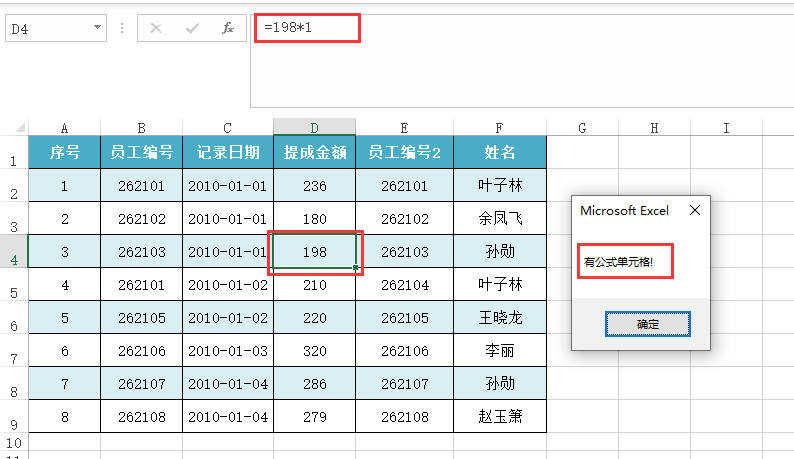This screenshot has width=794, height=459.
Task: Click the Select All corner triangle
Action: coord(20,127)
